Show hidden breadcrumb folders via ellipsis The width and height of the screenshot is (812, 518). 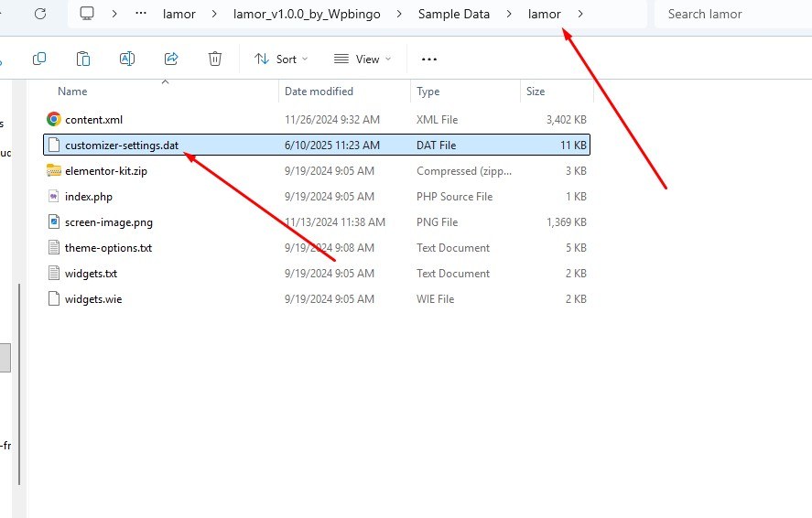(140, 14)
